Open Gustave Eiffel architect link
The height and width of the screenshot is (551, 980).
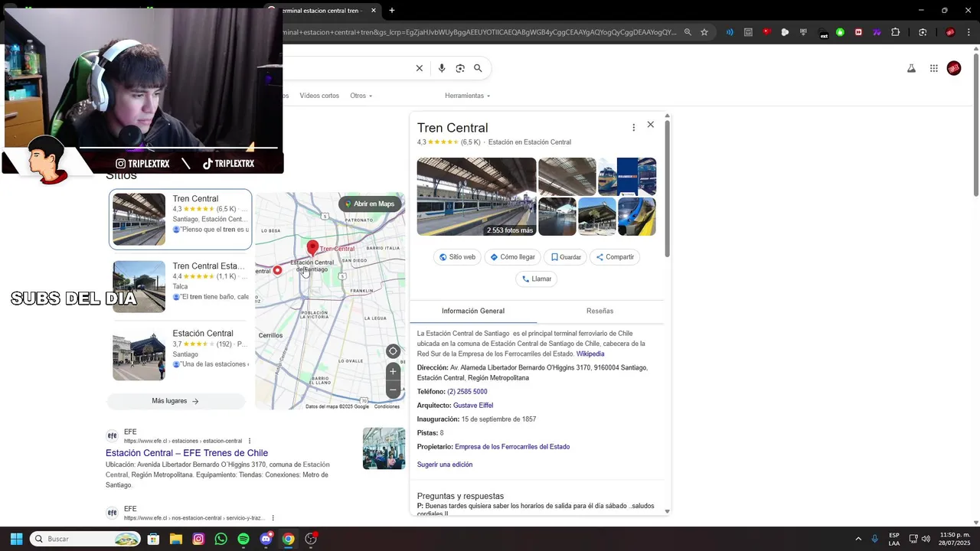click(473, 406)
